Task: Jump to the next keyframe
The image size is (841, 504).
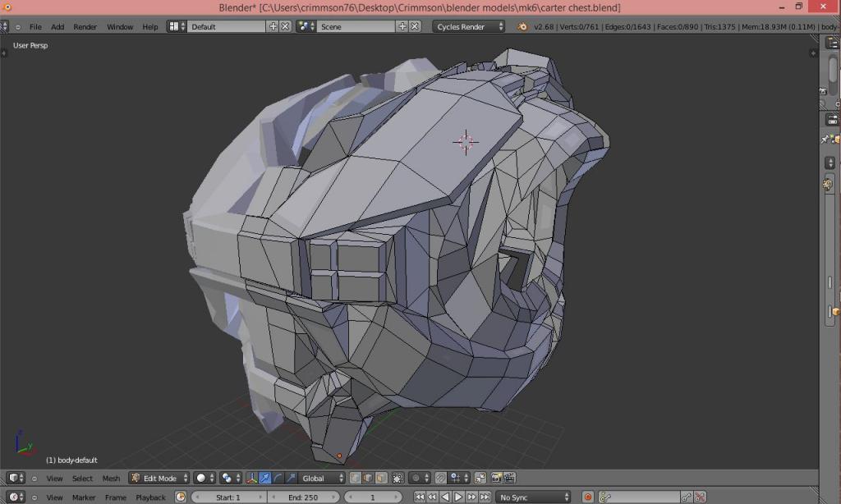Action: tap(471, 497)
